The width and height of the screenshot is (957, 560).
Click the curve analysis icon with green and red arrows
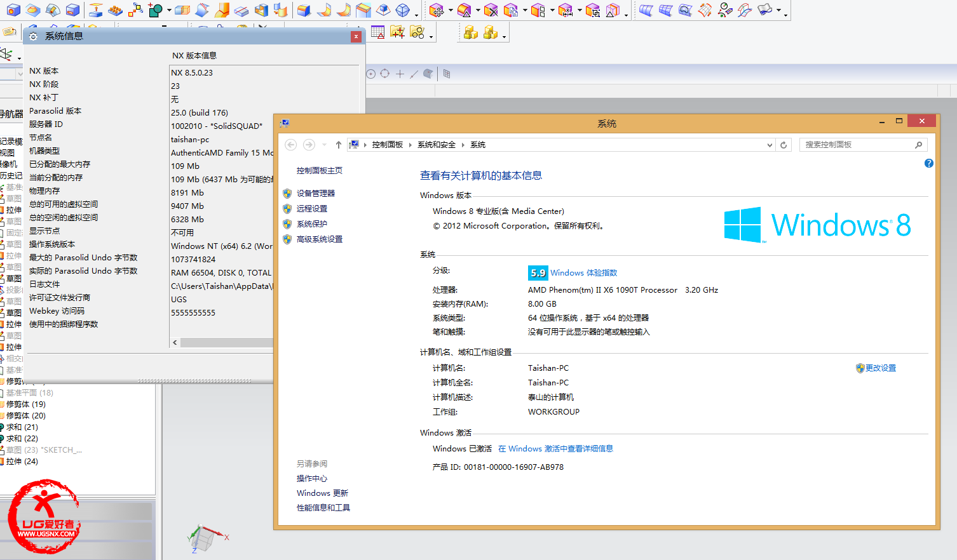point(725,10)
